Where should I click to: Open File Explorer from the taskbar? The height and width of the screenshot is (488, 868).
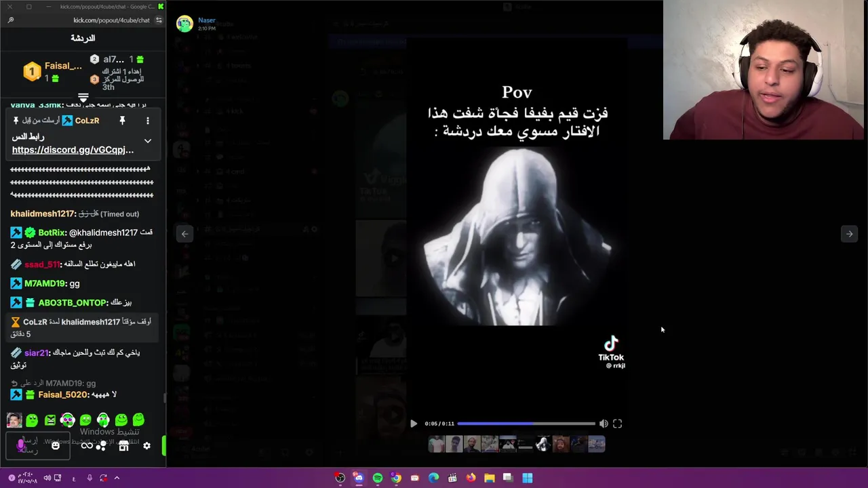click(x=489, y=478)
